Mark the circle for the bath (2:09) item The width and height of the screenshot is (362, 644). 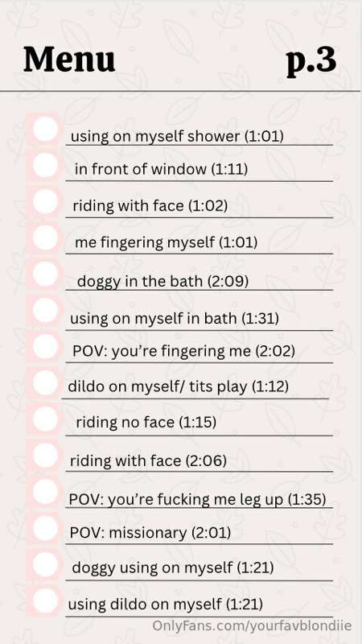pyautogui.click(x=45, y=274)
